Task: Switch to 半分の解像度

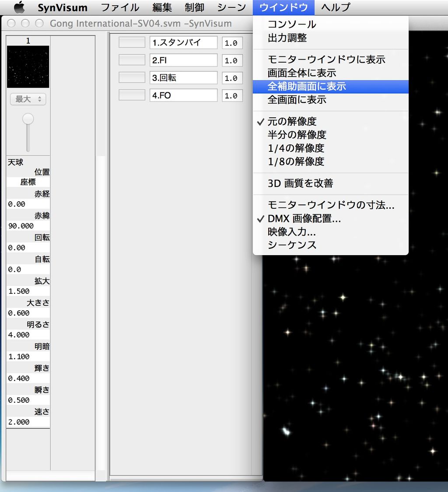Action: click(x=331, y=135)
